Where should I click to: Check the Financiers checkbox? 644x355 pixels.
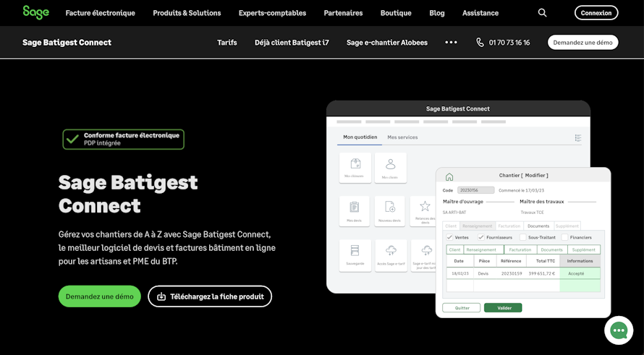[564, 237]
